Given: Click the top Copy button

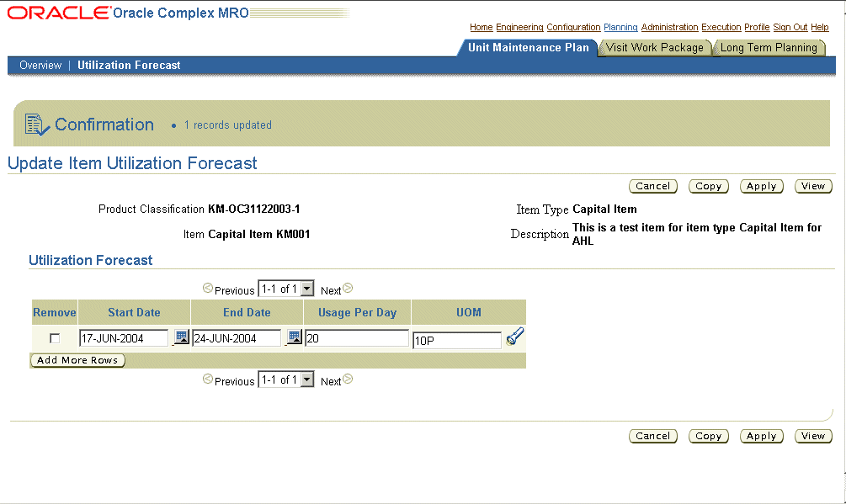Looking at the screenshot, I should click(x=709, y=186).
